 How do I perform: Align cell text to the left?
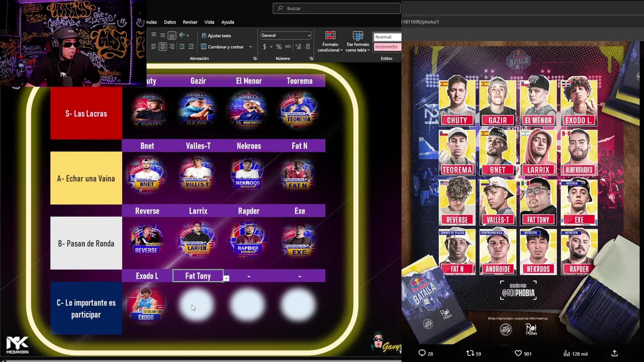[x=153, y=46]
